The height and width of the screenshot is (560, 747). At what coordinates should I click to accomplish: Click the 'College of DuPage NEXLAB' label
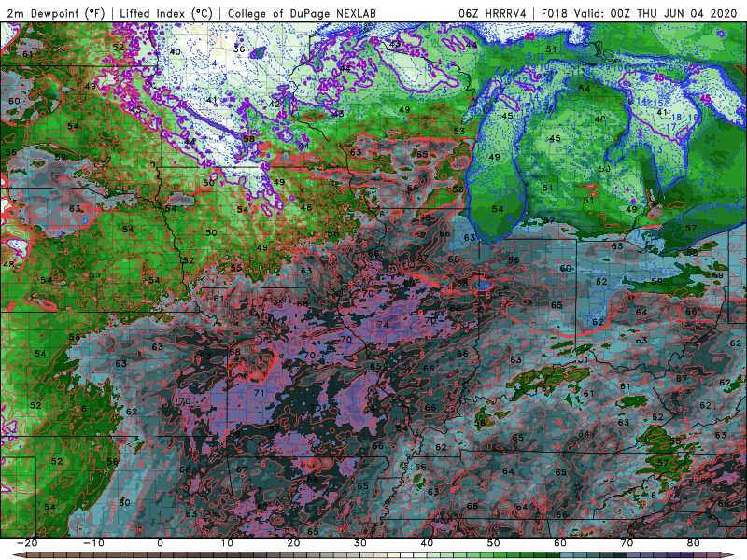click(x=302, y=13)
